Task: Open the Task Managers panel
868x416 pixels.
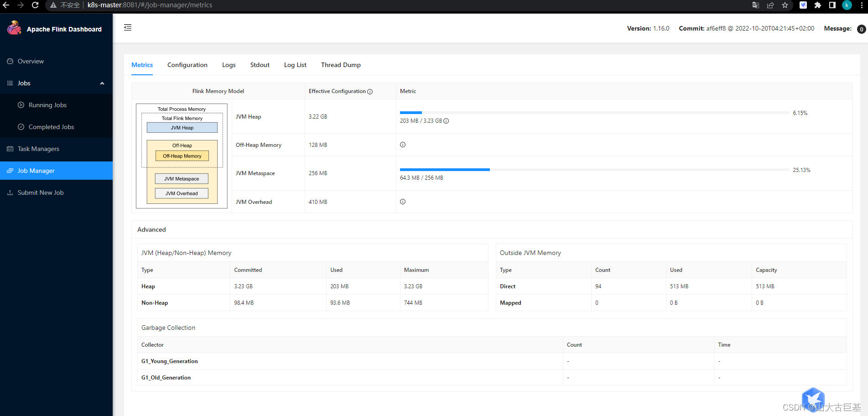Action: (x=38, y=149)
